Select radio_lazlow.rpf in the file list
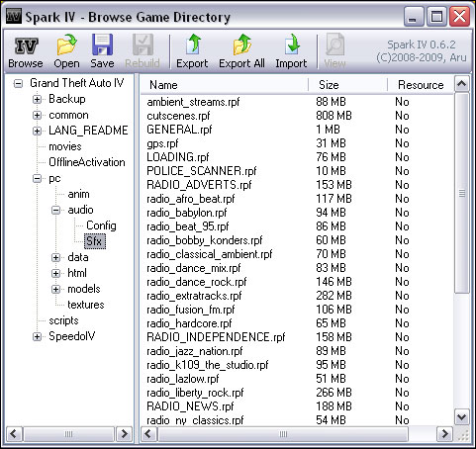476x449 pixels. coord(183,379)
